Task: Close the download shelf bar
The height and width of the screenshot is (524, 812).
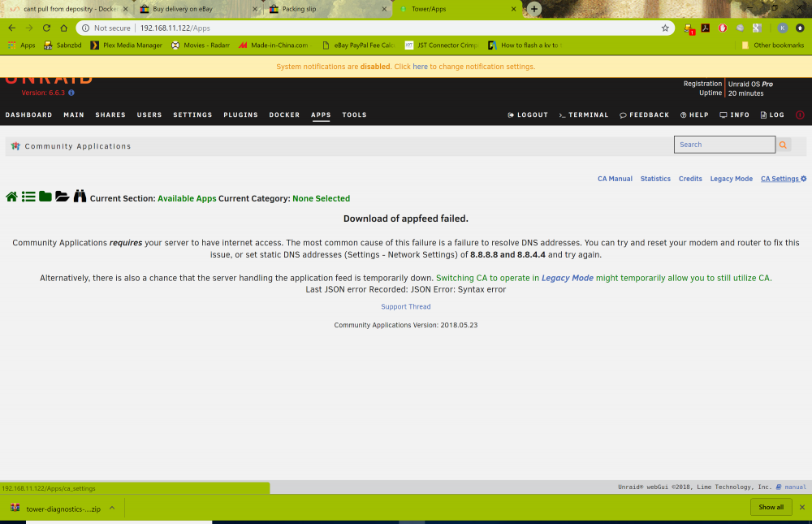Action: click(x=802, y=508)
